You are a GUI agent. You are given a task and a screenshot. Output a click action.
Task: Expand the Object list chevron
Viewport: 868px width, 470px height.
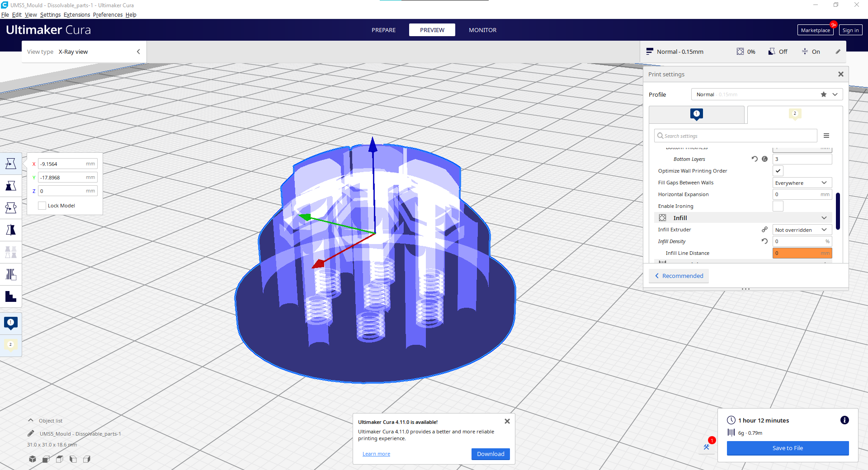click(31, 420)
